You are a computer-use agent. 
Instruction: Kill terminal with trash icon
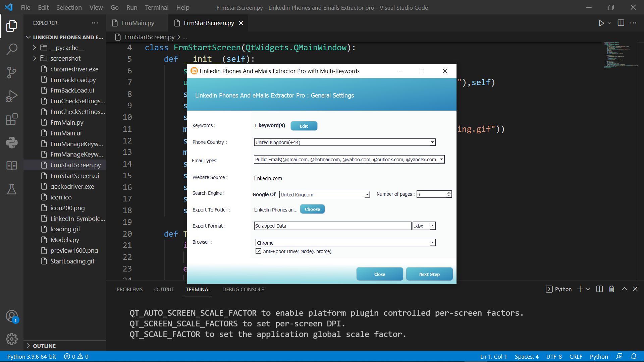coord(612,289)
